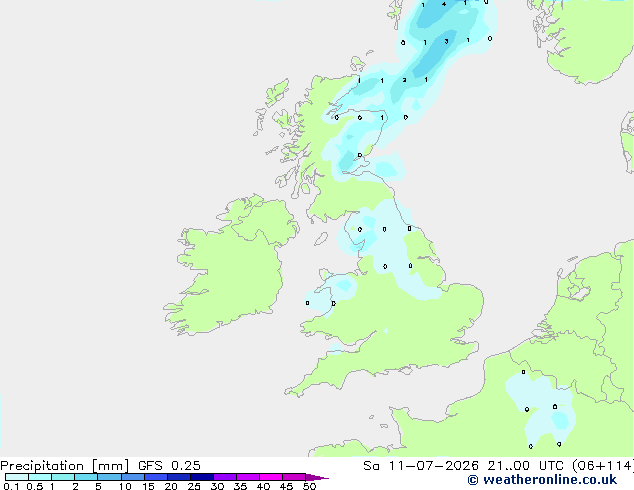Open the weatheronline.co.uk copyright link
Screen dimensions: 634x490
point(542,480)
